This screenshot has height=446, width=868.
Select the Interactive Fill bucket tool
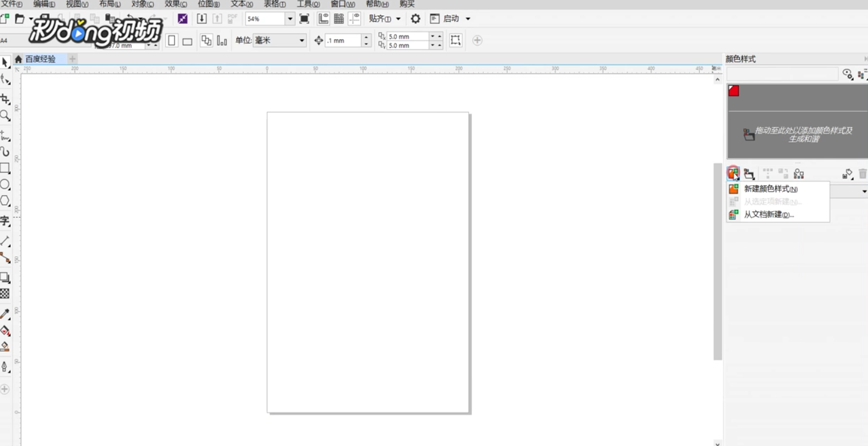tap(5, 330)
